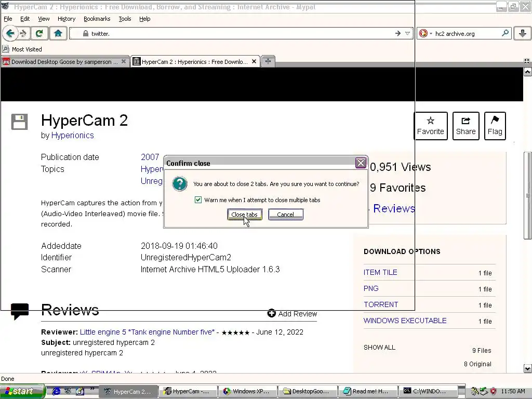Download the PNG option
532x399 pixels.
tap(371, 288)
